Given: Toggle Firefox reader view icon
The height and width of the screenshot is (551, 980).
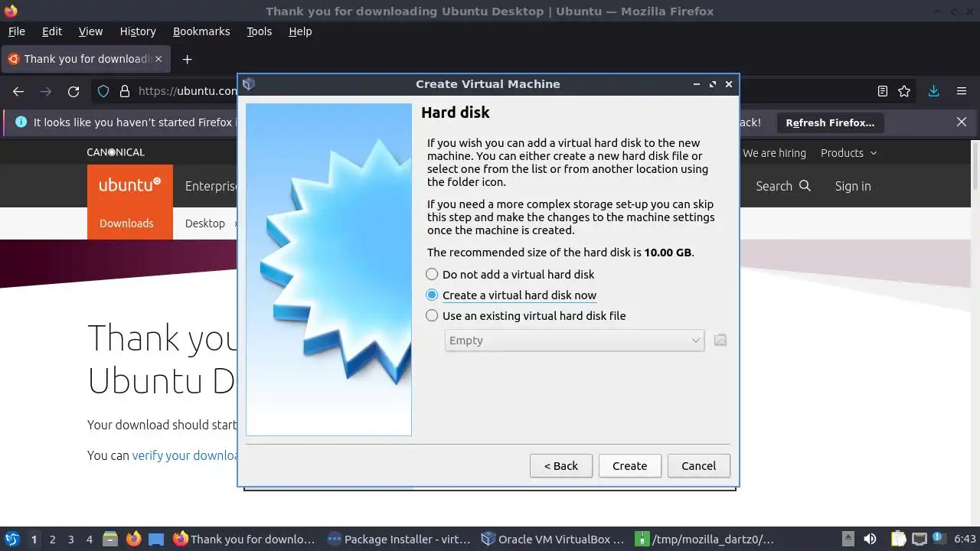Looking at the screenshot, I should click(x=883, y=91).
